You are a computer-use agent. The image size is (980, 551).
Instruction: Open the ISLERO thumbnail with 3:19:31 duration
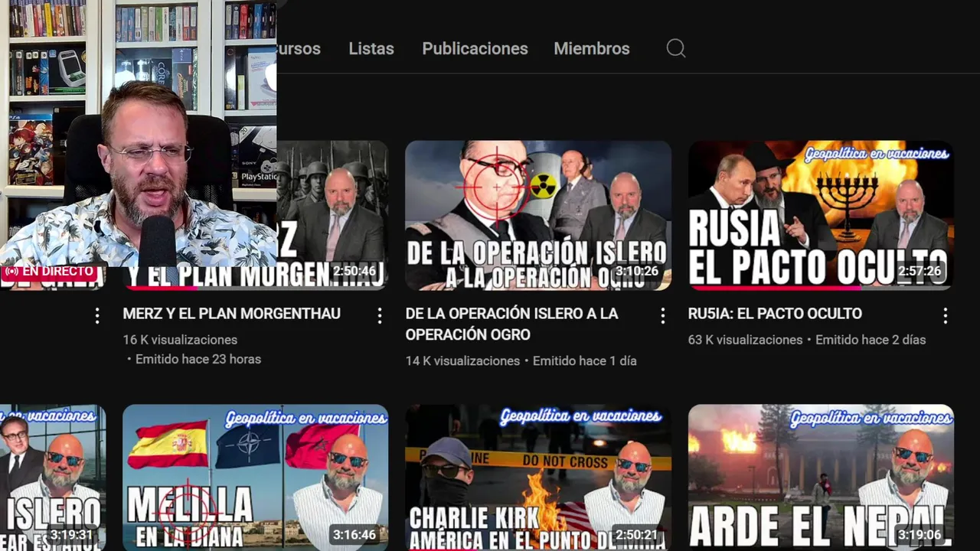pyautogui.click(x=52, y=478)
